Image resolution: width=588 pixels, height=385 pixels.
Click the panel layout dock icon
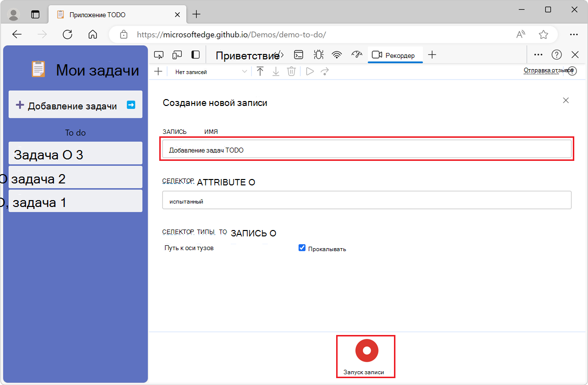pos(195,54)
